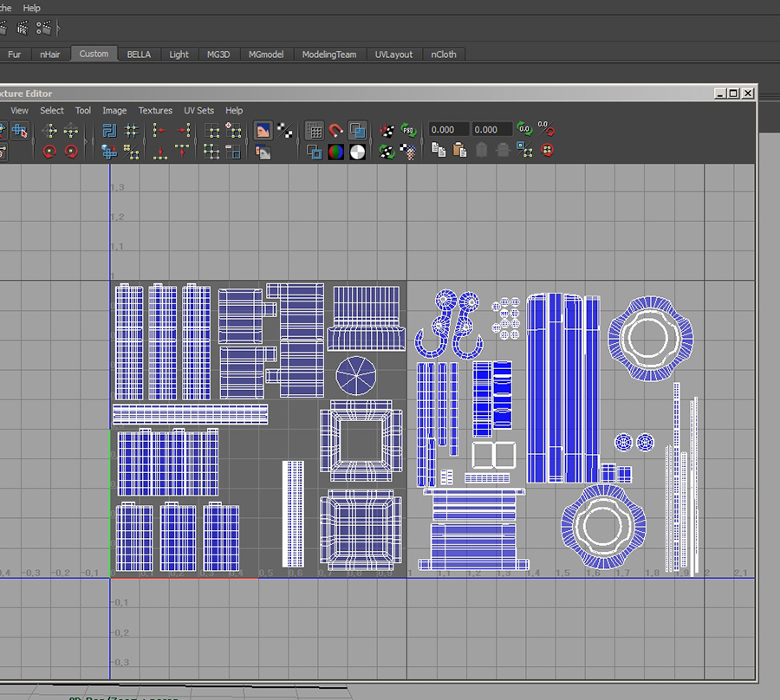Switch to the UVLayout shelf tab
The width and height of the screenshot is (780, 700).
(393, 55)
